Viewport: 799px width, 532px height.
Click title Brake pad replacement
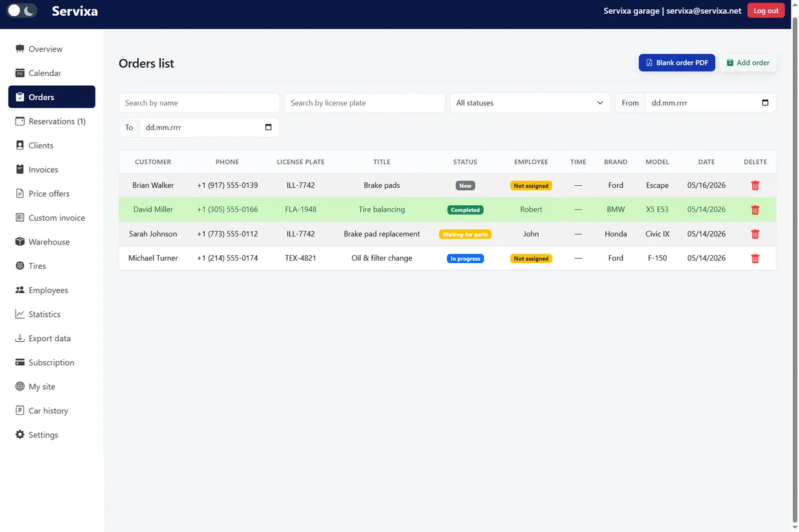click(x=382, y=234)
